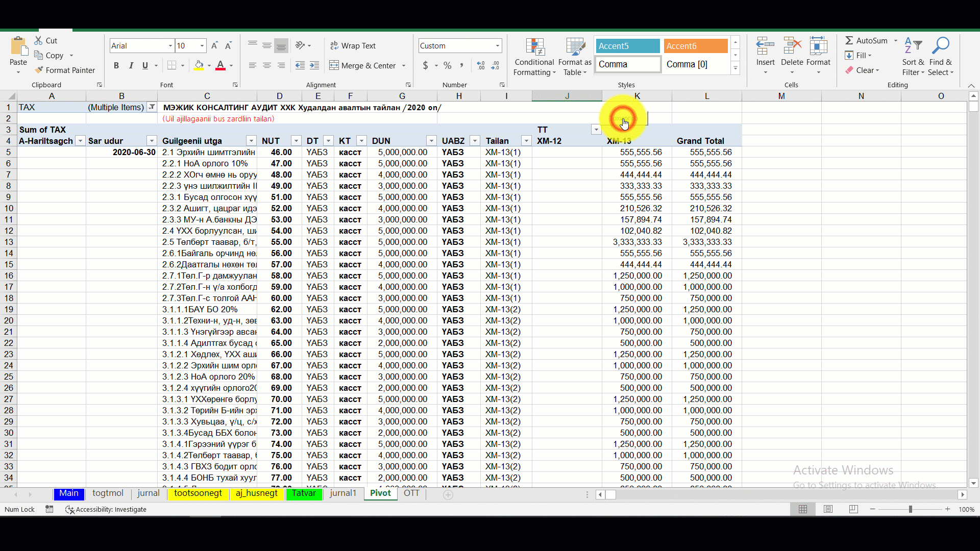
Task: Click the Percent Style icon
Action: click(x=447, y=65)
